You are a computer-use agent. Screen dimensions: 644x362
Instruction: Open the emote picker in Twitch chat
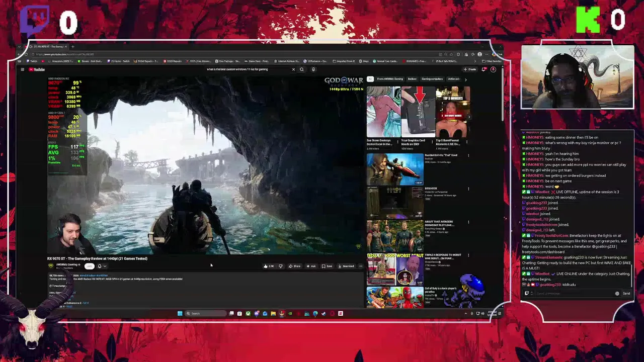(617, 293)
